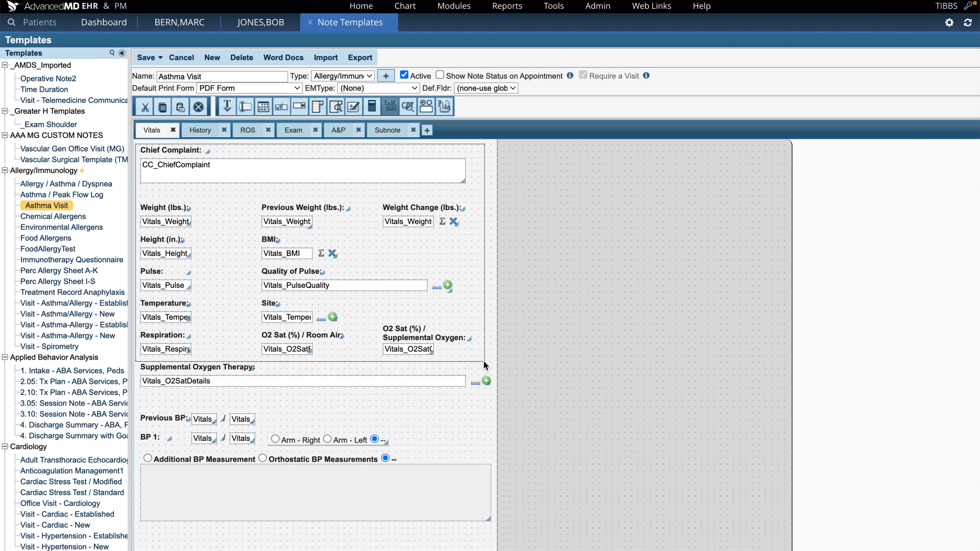980x551 pixels.
Task: Collapse the Applied Behavior Analysis folder
Action: [x=5, y=357]
